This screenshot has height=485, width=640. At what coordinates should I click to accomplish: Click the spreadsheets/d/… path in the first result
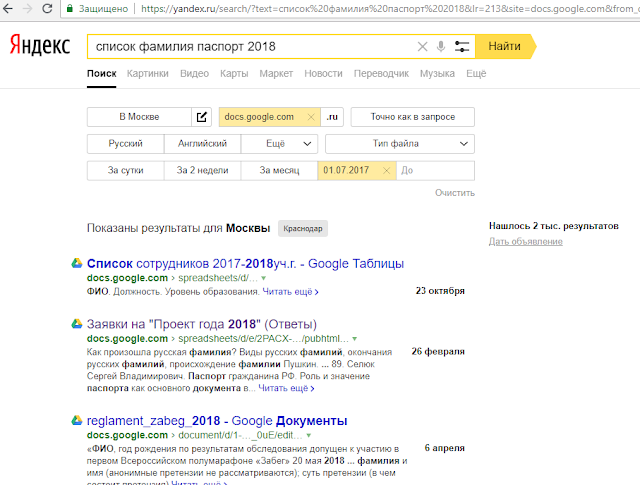pyautogui.click(x=218, y=278)
